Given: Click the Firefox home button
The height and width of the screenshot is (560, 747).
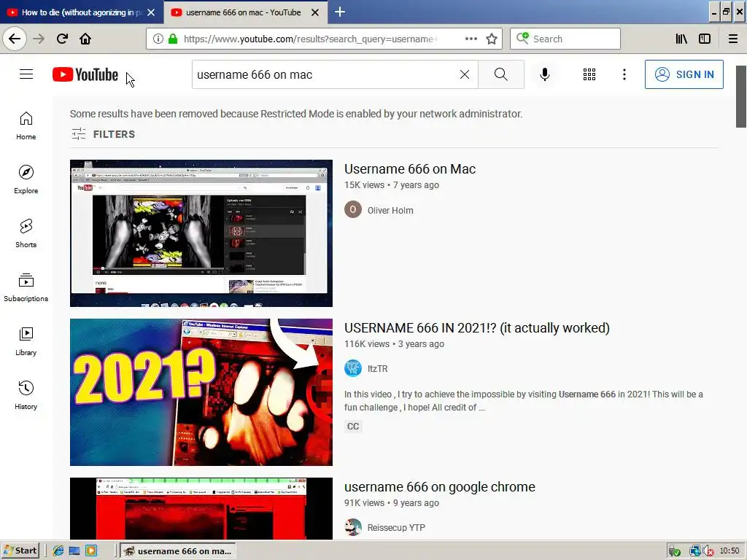Looking at the screenshot, I should point(85,39).
